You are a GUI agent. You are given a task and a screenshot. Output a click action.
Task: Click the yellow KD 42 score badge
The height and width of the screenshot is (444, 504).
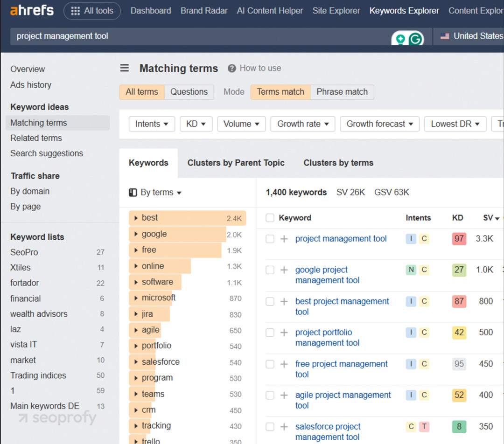pyautogui.click(x=459, y=333)
